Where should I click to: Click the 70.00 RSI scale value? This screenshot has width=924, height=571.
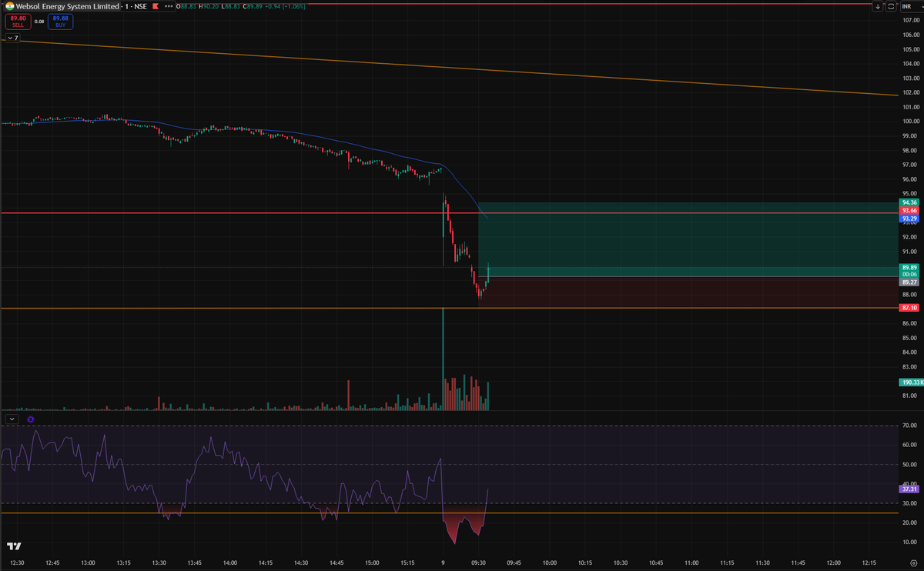(909, 426)
